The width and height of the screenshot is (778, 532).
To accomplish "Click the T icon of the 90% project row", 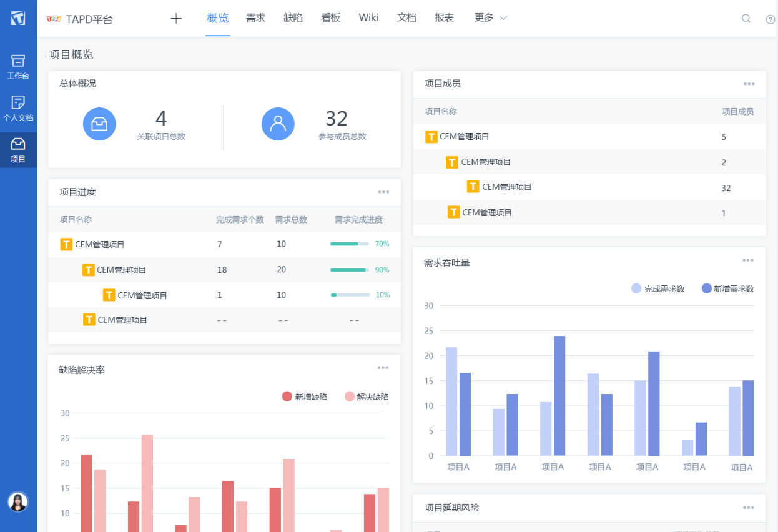I will [x=88, y=270].
